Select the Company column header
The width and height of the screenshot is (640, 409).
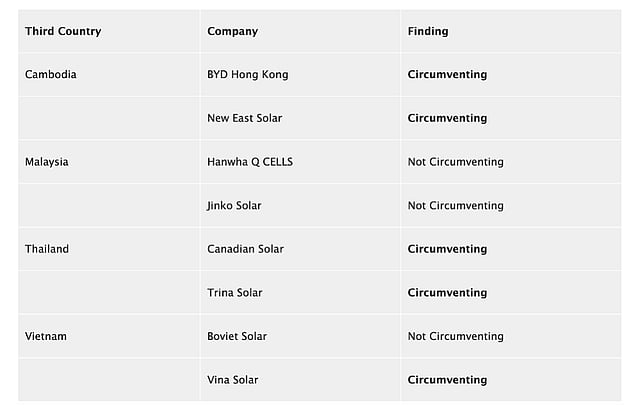(x=233, y=31)
